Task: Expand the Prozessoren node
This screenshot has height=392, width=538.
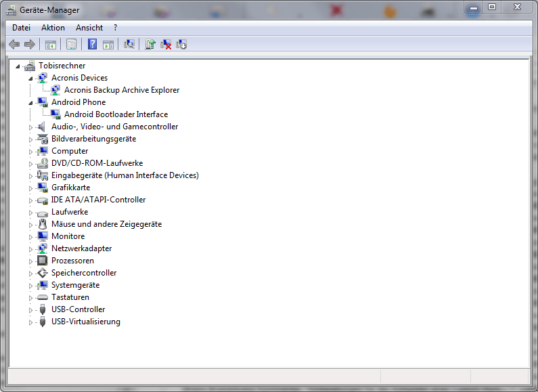Action: tap(30, 261)
